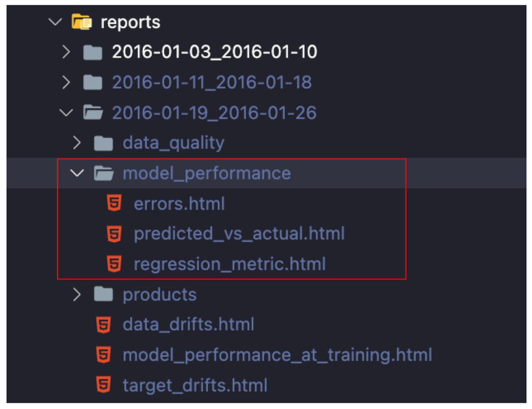Click HTML5 icon beside predicted_vs_actual.html
This screenshot has height=409, width=532.
[x=114, y=234]
